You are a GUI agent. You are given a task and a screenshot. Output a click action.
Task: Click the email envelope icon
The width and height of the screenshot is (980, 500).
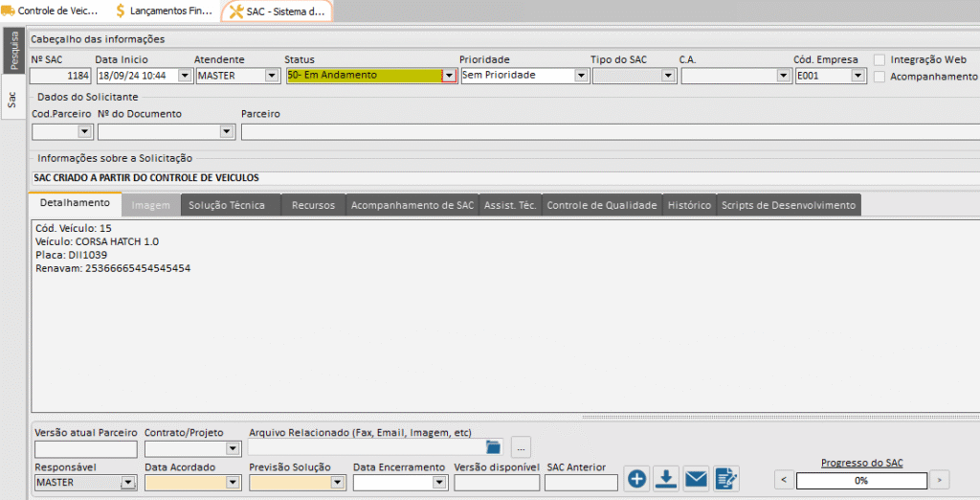(696, 479)
